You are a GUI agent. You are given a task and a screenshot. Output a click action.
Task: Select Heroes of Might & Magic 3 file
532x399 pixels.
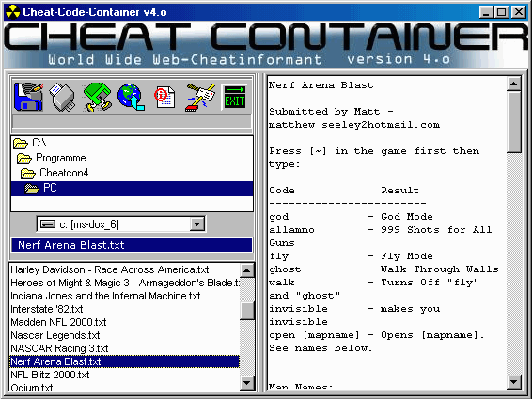click(124, 283)
